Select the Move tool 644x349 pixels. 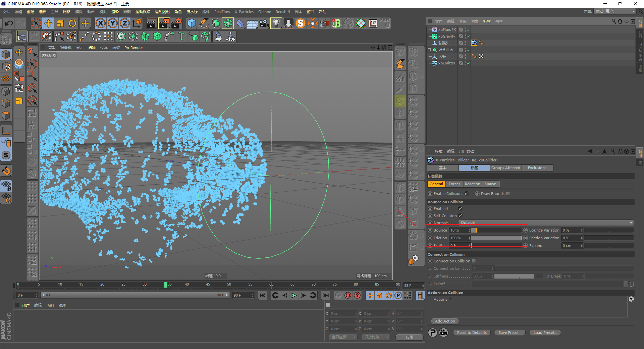click(48, 23)
